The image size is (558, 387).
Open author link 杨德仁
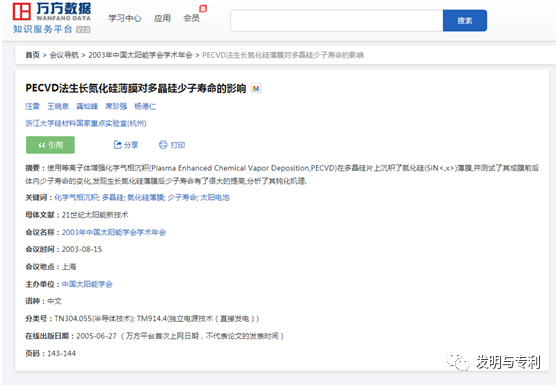tap(145, 106)
